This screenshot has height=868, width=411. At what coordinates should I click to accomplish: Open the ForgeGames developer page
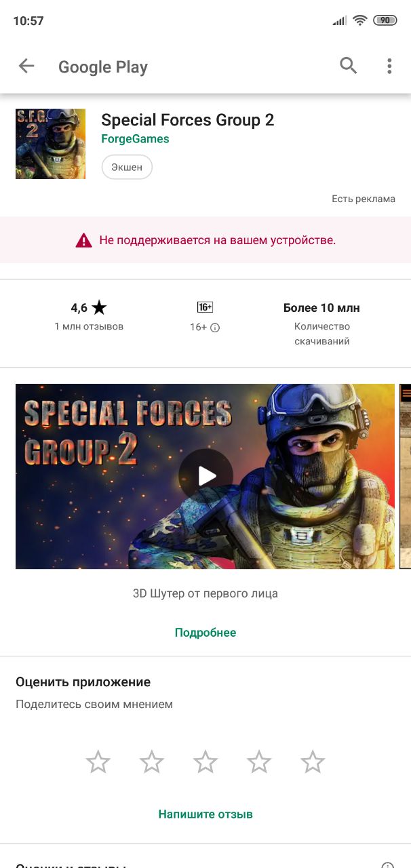coord(135,139)
